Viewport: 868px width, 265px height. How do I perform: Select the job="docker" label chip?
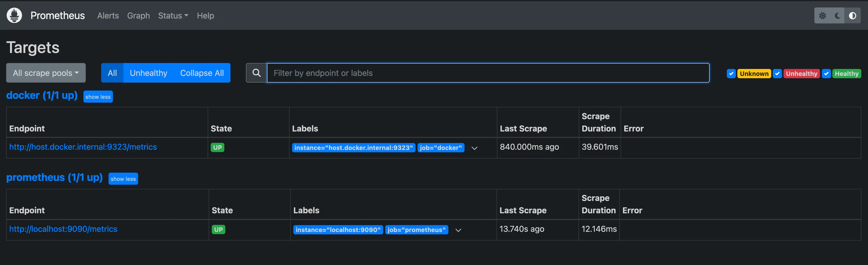441,147
